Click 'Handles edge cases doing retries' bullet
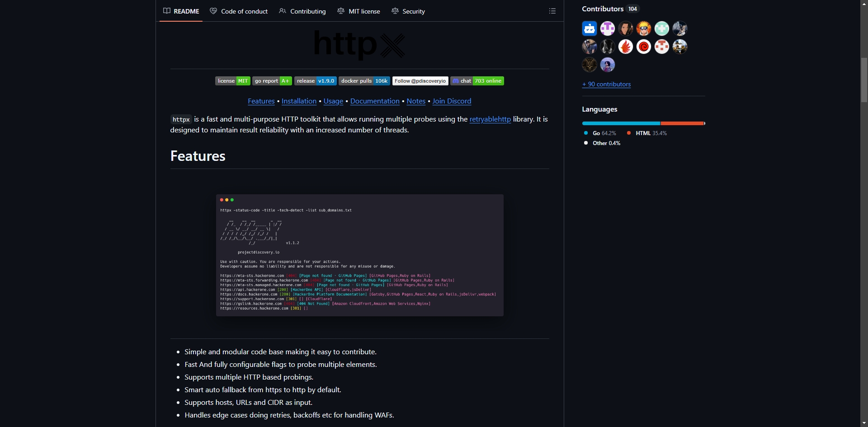Image resolution: width=868 pixels, height=427 pixels. point(289,415)
